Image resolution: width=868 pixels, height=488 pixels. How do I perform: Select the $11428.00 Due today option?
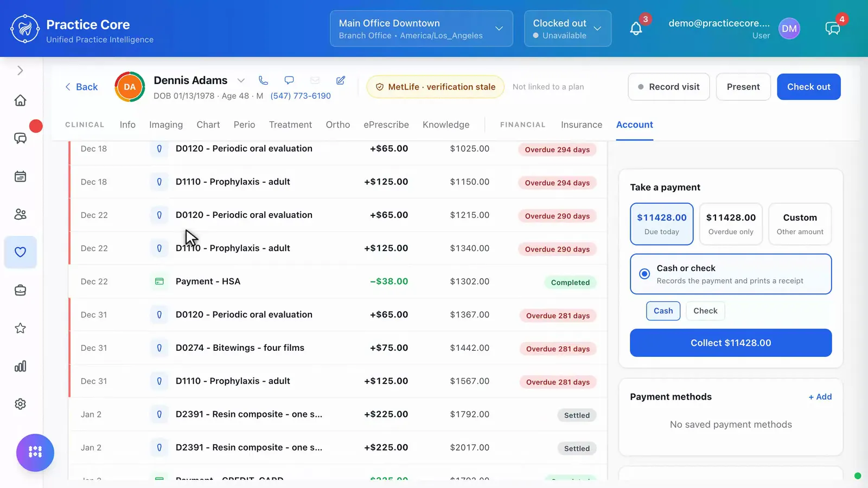661,224
